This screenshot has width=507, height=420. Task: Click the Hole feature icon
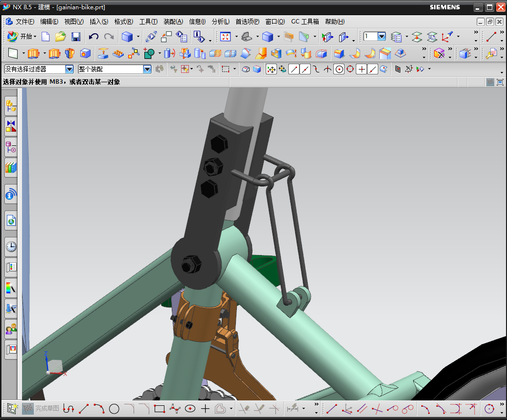tap(85, 53)
